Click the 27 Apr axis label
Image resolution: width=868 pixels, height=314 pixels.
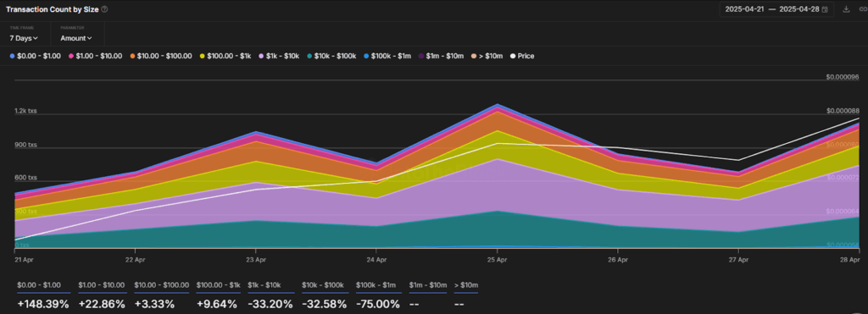738,259
